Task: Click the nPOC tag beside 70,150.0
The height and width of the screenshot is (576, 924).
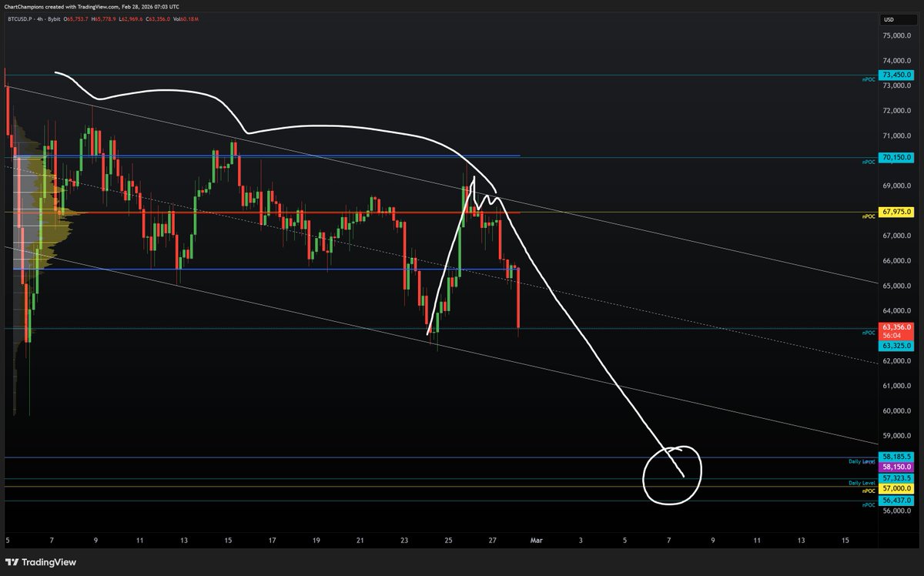Action: [869, 162]
